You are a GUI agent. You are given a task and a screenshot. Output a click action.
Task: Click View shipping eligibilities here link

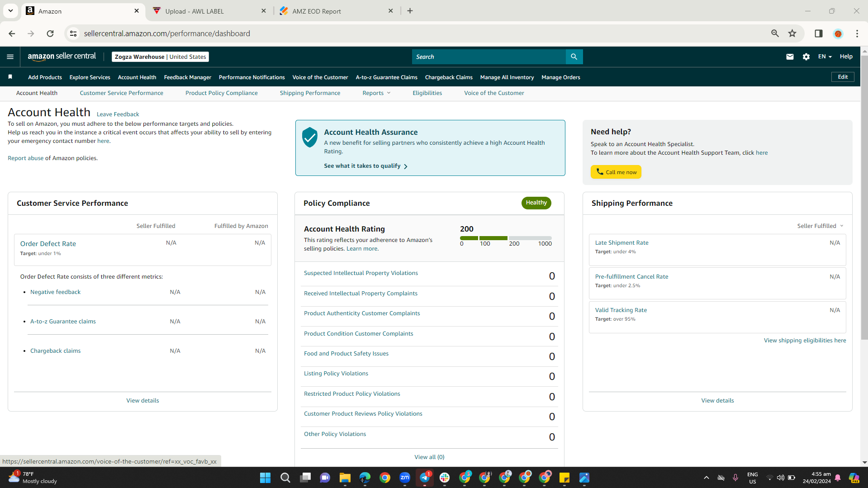805,341
